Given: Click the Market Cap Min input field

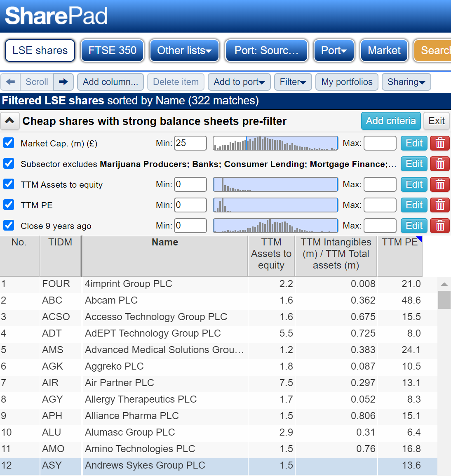Looking at the screenshot, I should click(x=190, y=143).
